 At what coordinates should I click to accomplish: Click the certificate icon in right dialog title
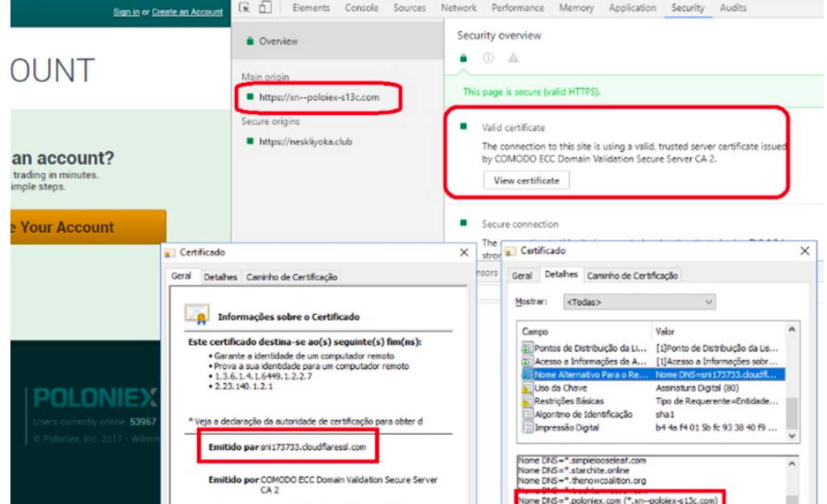click(510, 252)
